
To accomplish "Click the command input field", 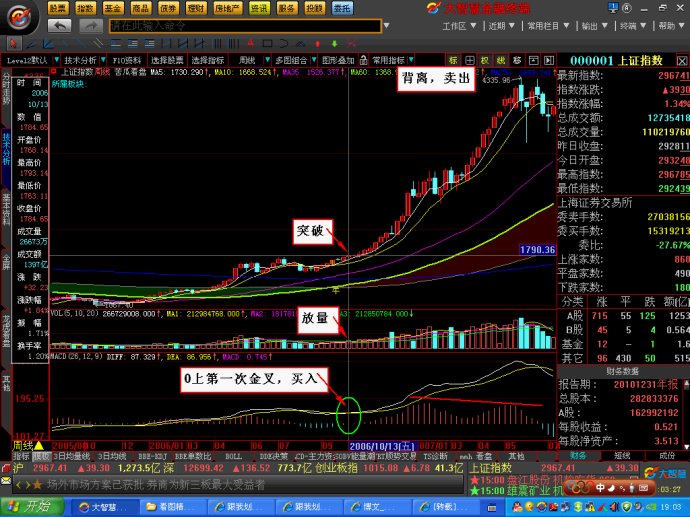I will [x=245, y=26].
